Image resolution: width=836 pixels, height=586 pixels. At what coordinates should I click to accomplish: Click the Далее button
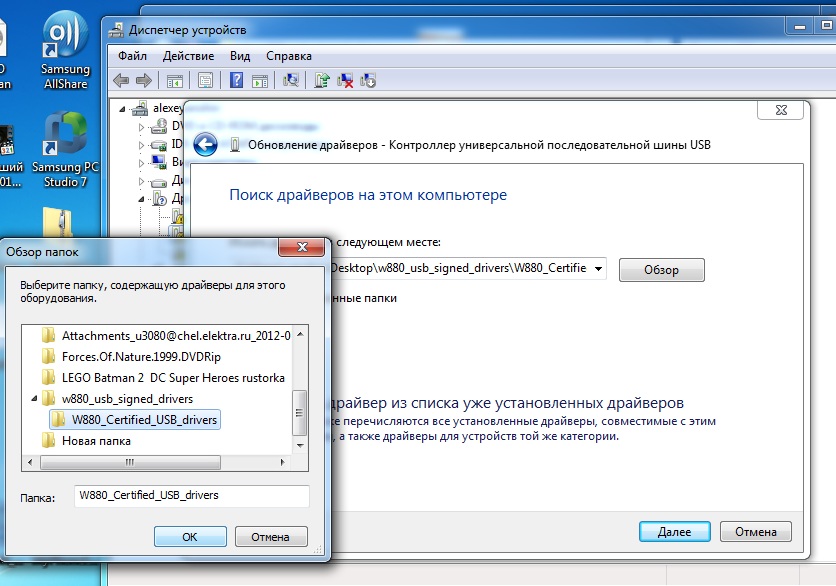pos(674,532)
